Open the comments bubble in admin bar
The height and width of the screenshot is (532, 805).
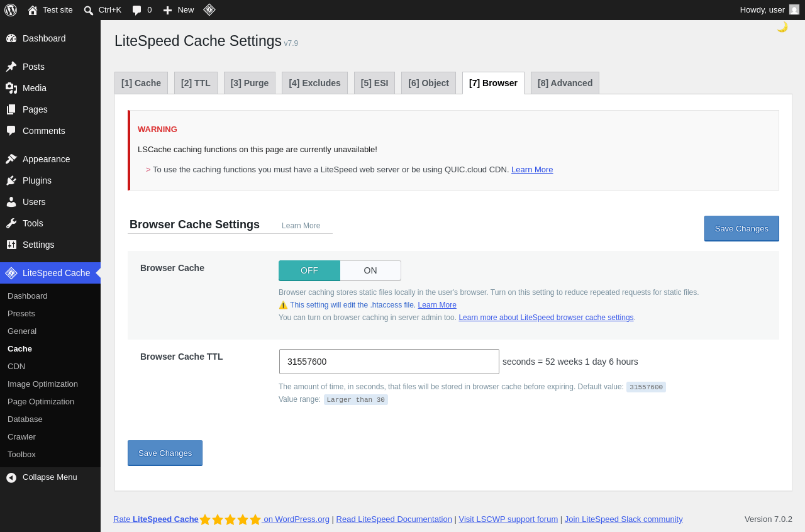click(x=136, y=10)
